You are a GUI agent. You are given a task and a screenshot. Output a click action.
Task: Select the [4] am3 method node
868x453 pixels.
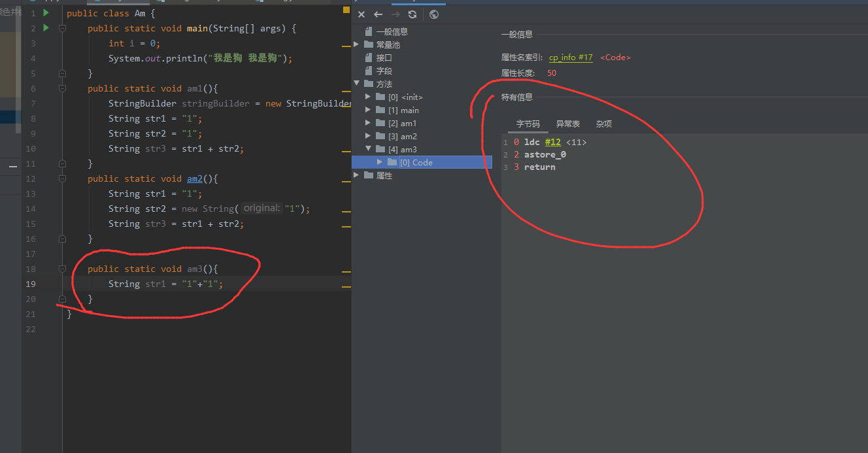tap(402, 149)
